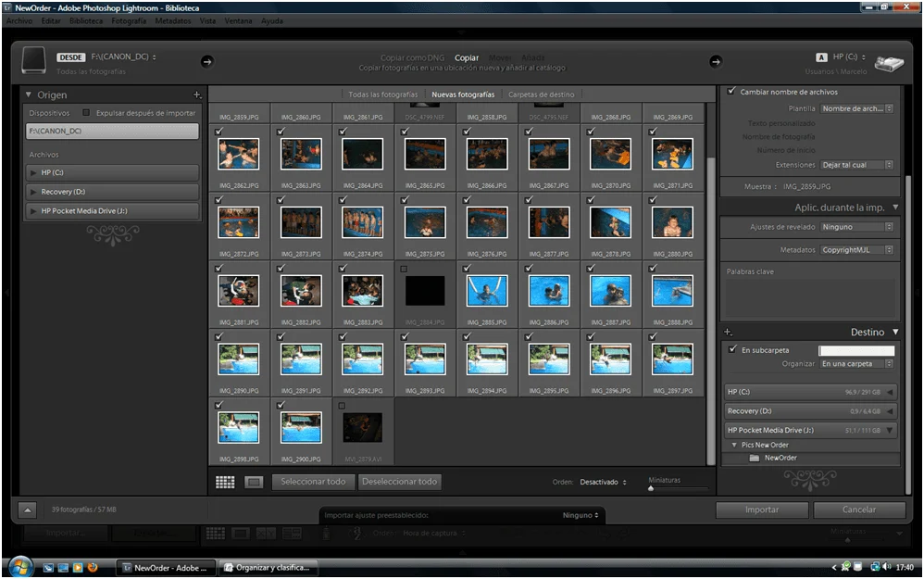Uncheck the IMG_2898.JPG import checkbox
Screen dimensions: 924x579
click(x=219, y=405)
